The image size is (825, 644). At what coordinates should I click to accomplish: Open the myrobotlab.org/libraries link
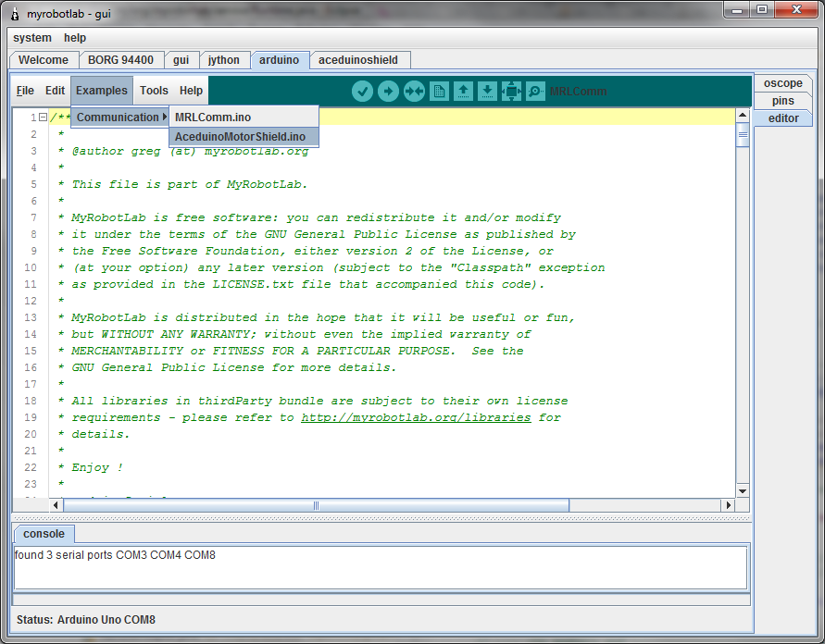click(x=416, y=417)
